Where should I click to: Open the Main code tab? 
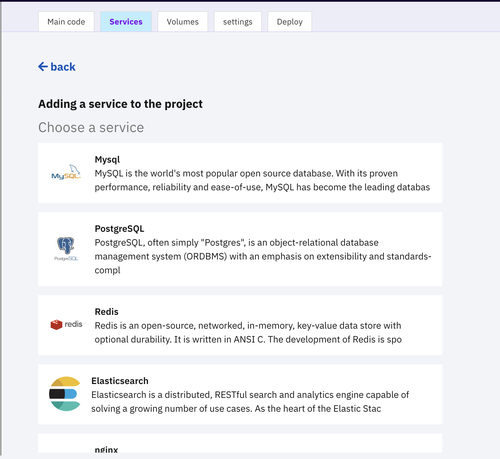66,22
